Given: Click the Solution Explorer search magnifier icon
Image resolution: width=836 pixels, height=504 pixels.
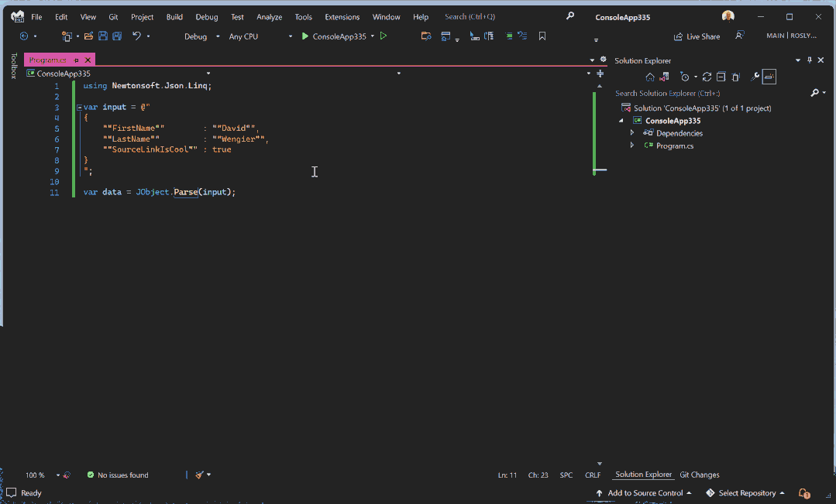Looking at the screenshot, I should [814, 93].
